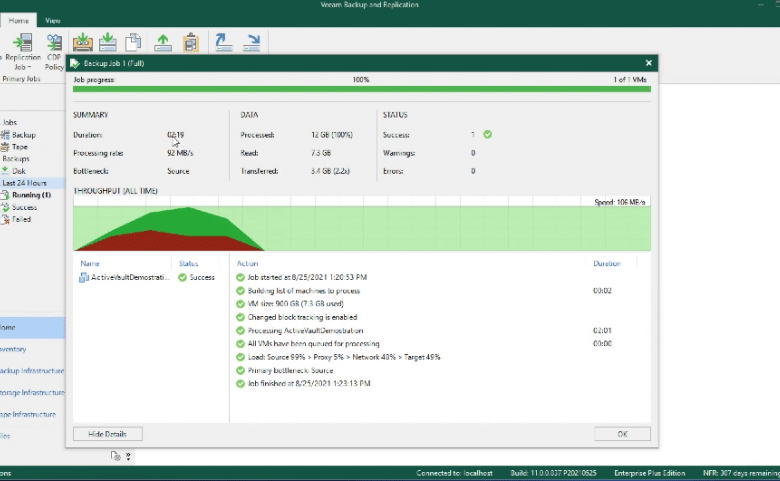This screenshot has height=481, width=780.
Task: Click the failover plan clipboard icon
Action: [x=191, y=43]
